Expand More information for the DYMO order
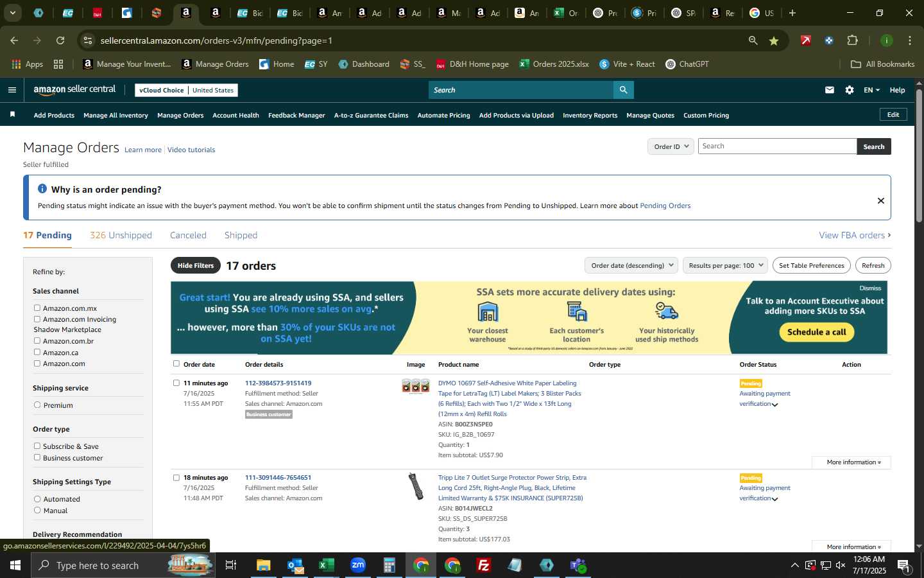Viewport: 924px width, 578px height. click(851, 462)
